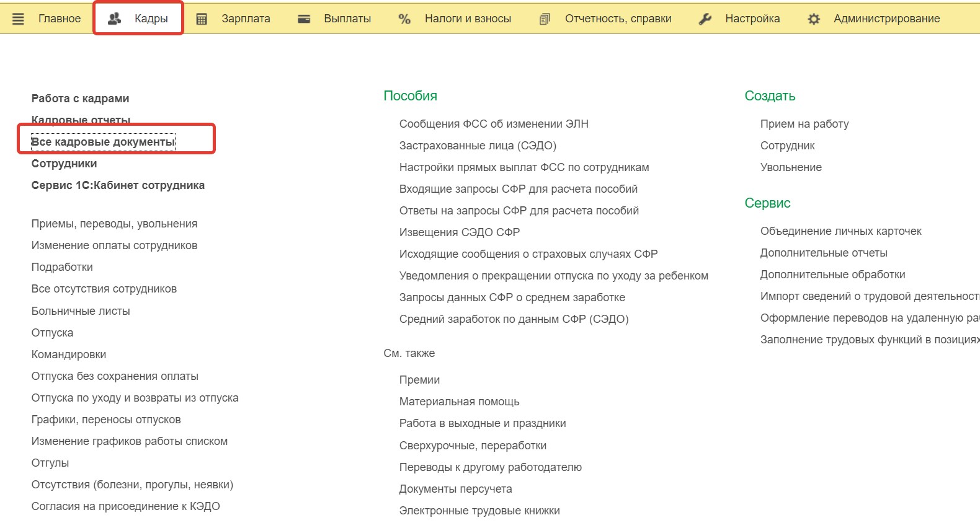Open Изменение графиков работы списком

130,441
